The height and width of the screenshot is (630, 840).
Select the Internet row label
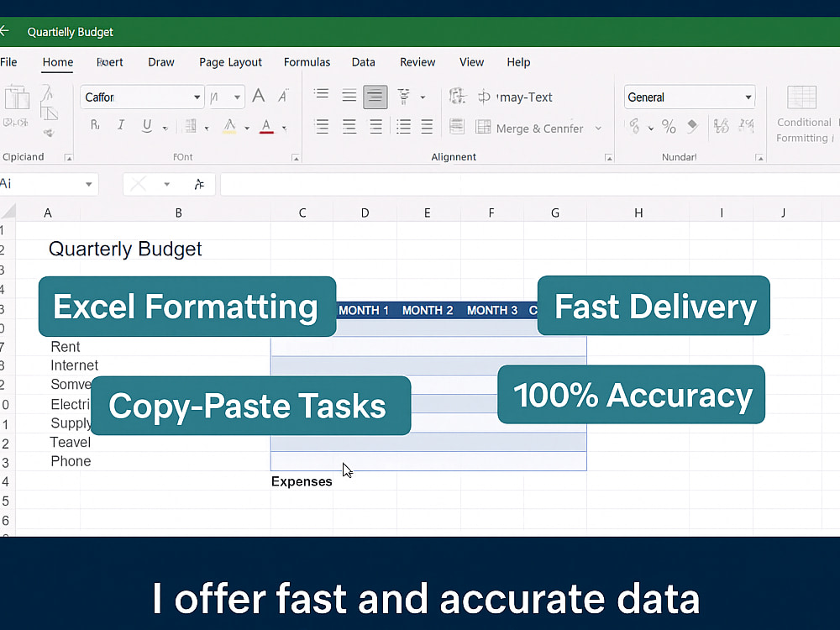[75, 365]
